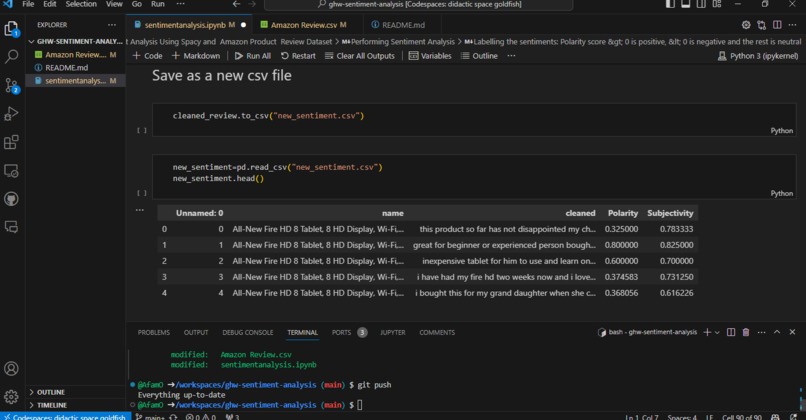Open notebook toolbar overflow ellipsis

click(511, 56)
